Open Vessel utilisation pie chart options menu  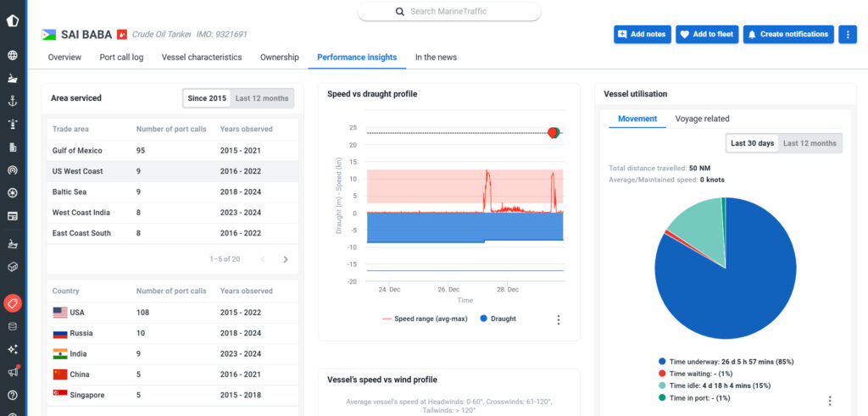829,401
